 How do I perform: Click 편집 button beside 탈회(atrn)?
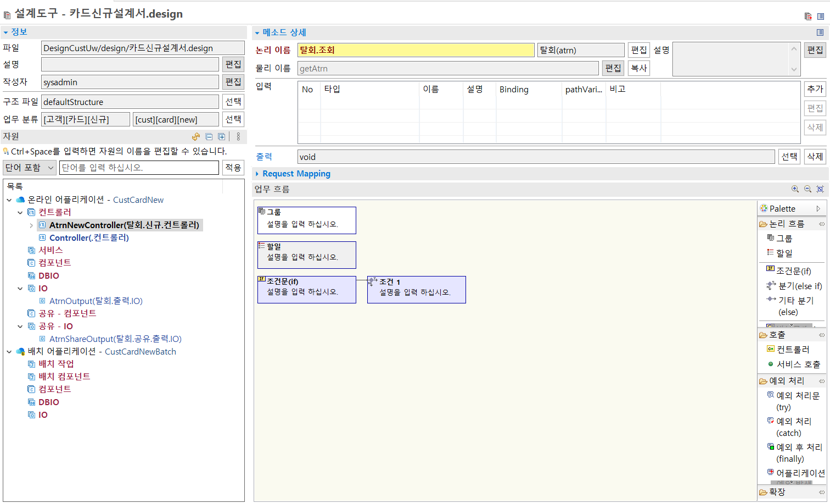pyautogui.click(x=639, y=50)
